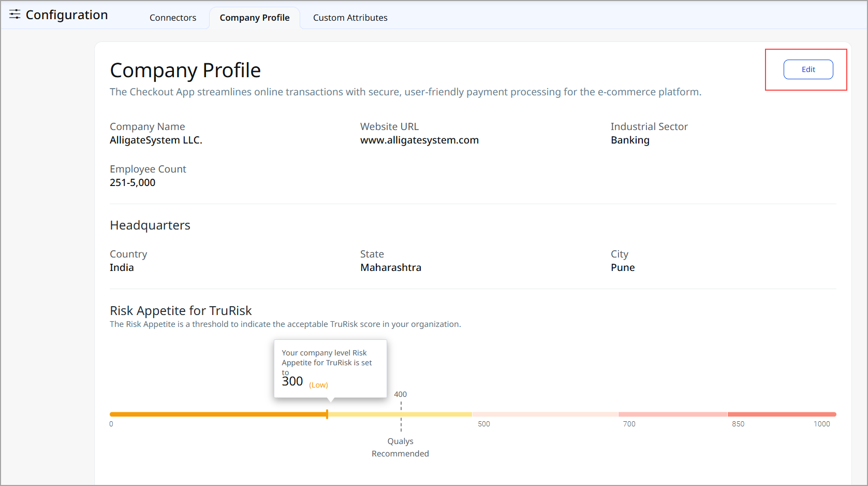Click the City value Pune
Viewport: 868px width, 486px height.
623,267
